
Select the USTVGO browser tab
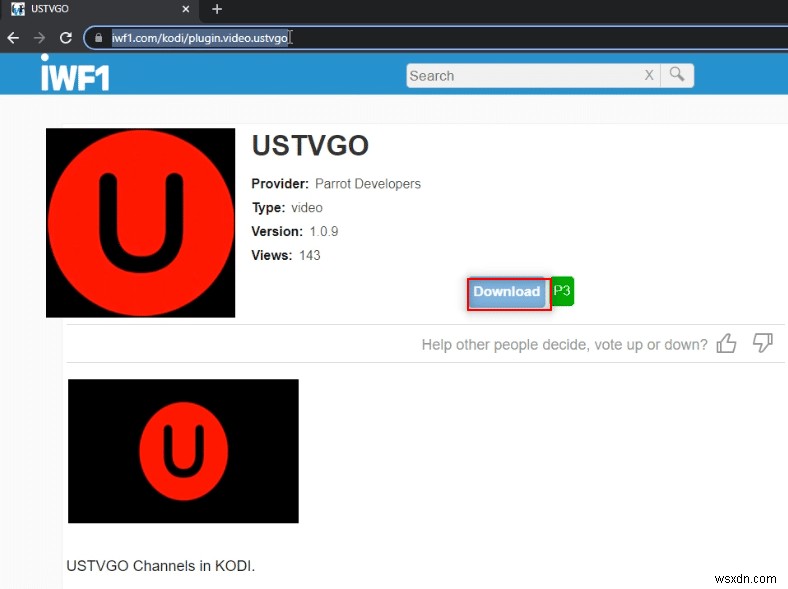(x=101, y=9)
